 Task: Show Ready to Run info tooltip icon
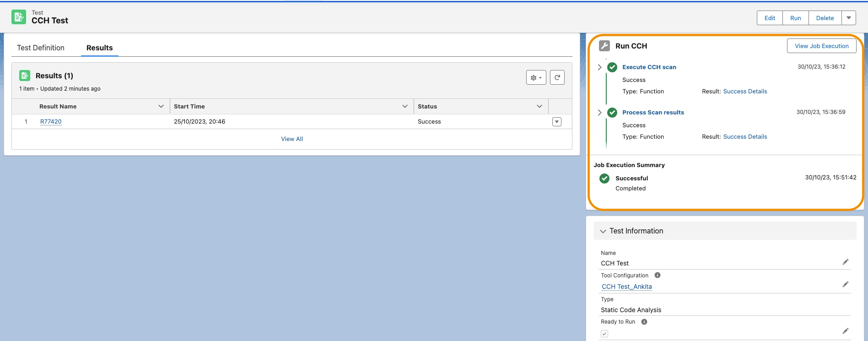coord(644,322)
